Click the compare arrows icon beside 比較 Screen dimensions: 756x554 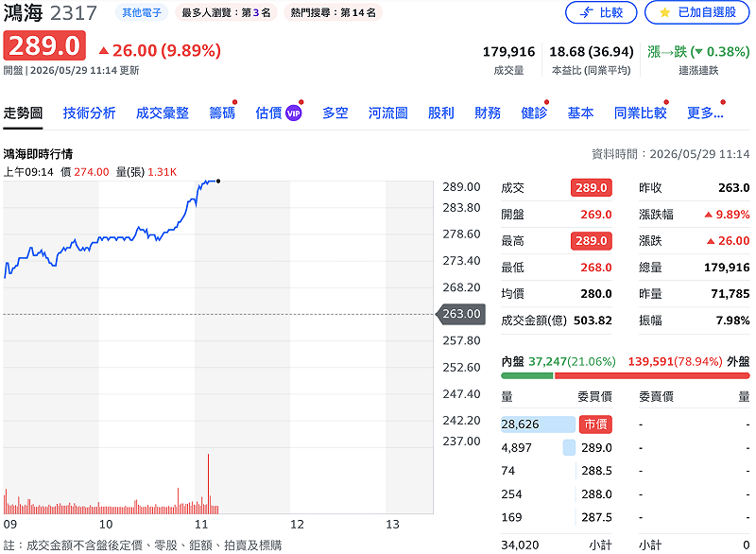click(x=586, y=12)
